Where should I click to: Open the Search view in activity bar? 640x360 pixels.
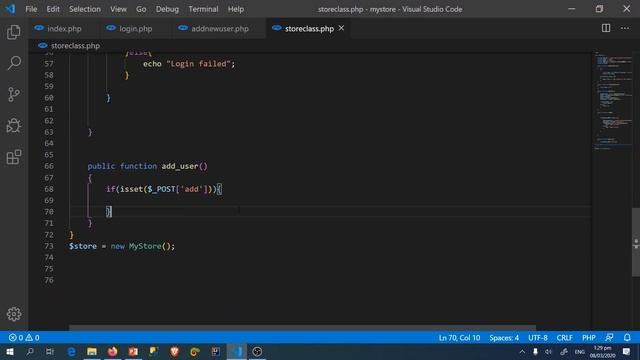(14, 63)
